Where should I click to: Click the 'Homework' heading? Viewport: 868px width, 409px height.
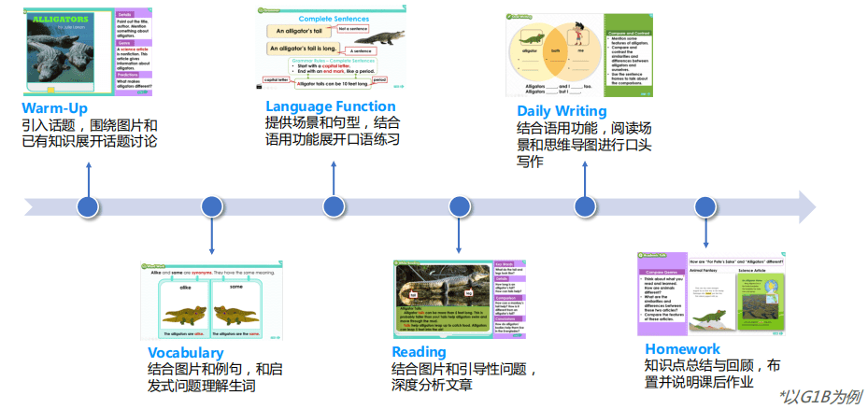[x=683, y=348]
